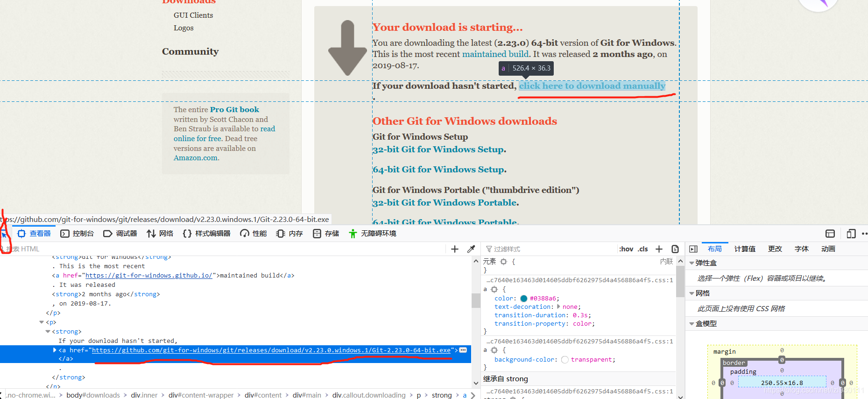This screenshot has height=399, width=868.
Task: Select the 动画 animations tab
Action: click(828, 249)
